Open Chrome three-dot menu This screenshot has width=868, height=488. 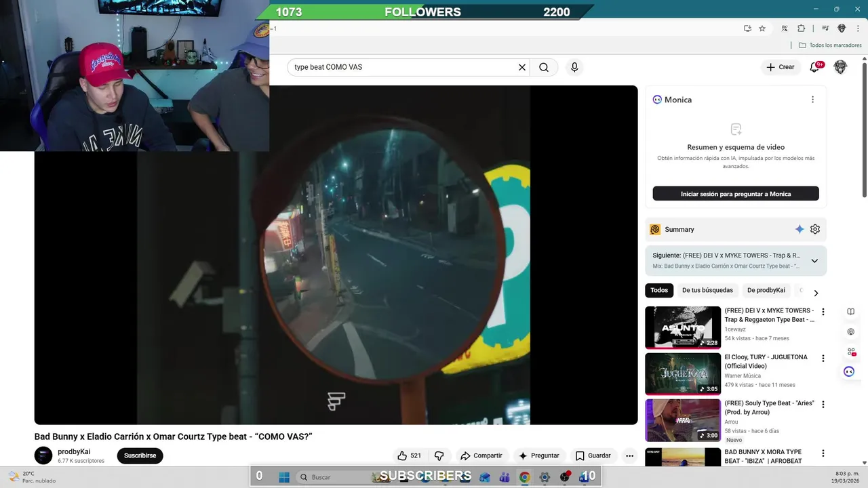click(858, 28)
